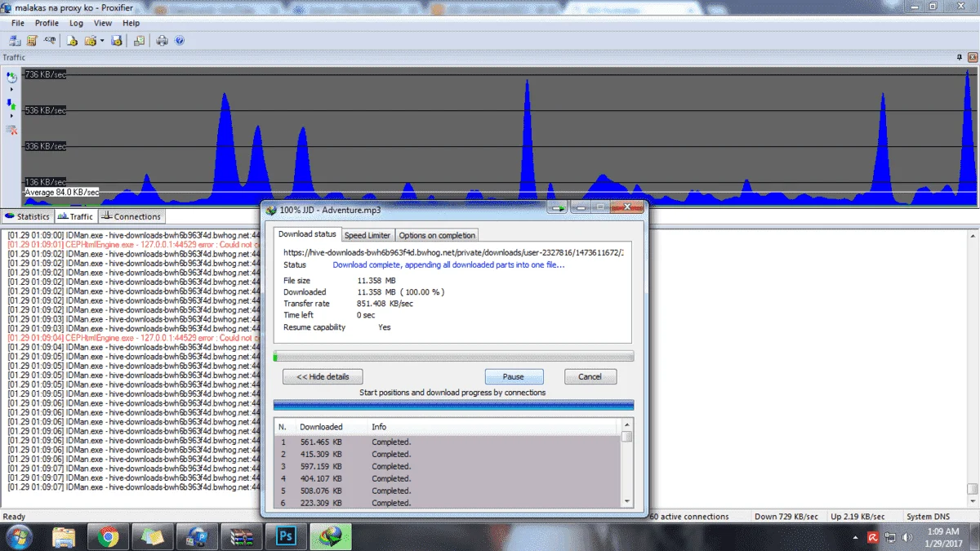
Task: Open WinRAR from the taskbar
Action: 242,536
